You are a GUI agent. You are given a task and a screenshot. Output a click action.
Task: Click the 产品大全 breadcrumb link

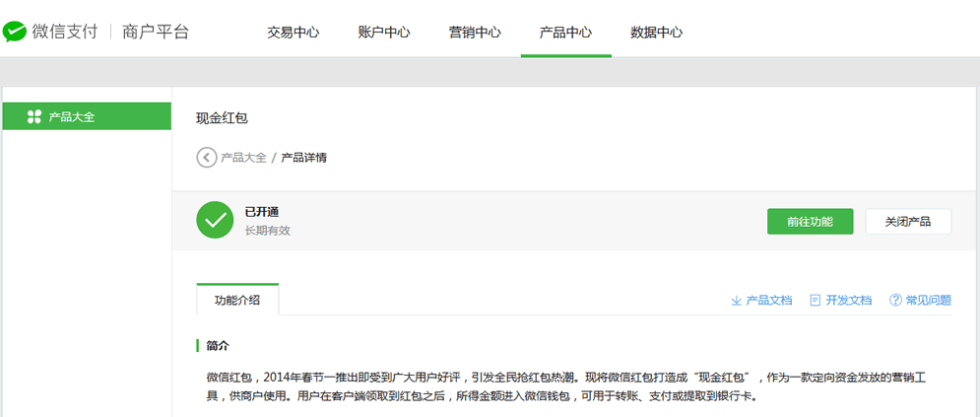[x=243, y=157]
